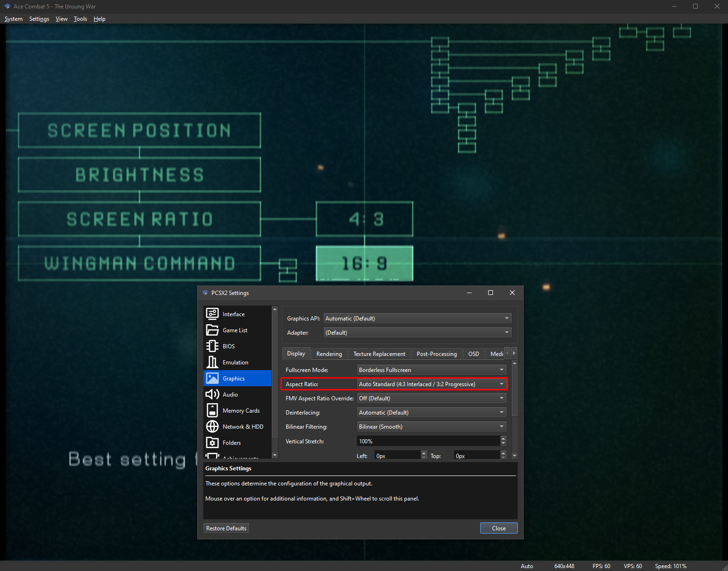The height and width of the screenshot is (571, 728).
Task: Minimize the PCSX2 Settings dialog
Action: click(469, 293)
